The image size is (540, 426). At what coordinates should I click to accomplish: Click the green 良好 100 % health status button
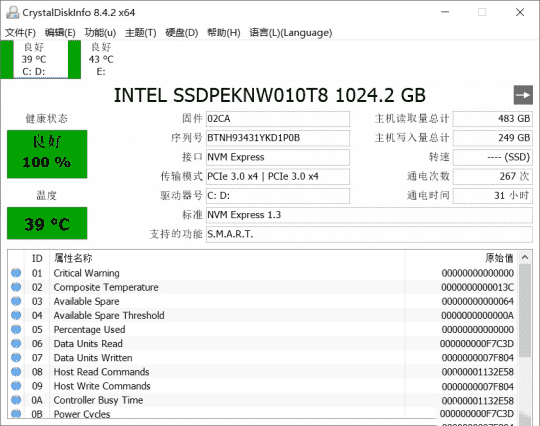click(47, 154)
